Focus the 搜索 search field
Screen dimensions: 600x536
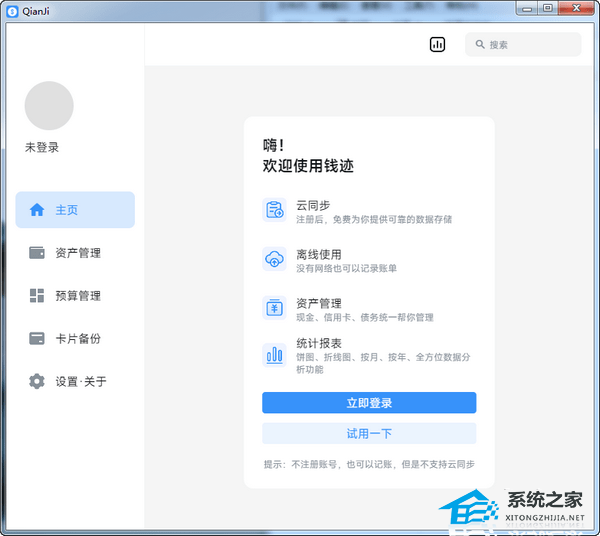(x=523, y=44)
